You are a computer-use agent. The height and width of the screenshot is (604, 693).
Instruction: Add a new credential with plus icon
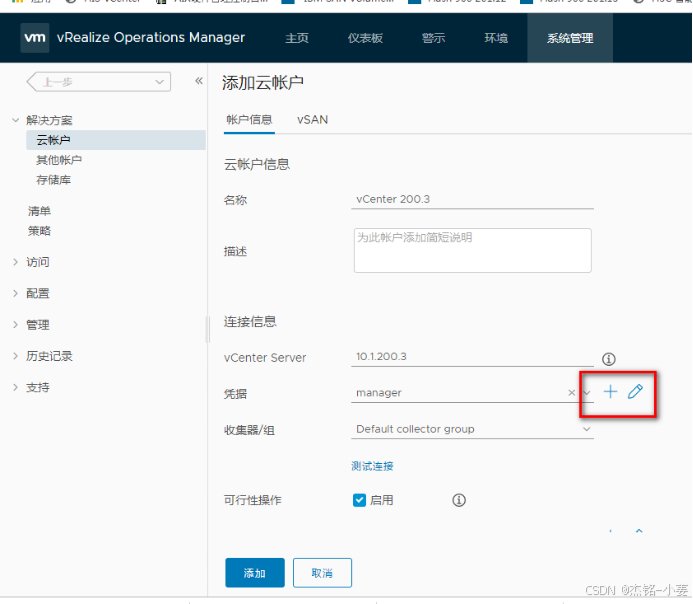[610, 391]
